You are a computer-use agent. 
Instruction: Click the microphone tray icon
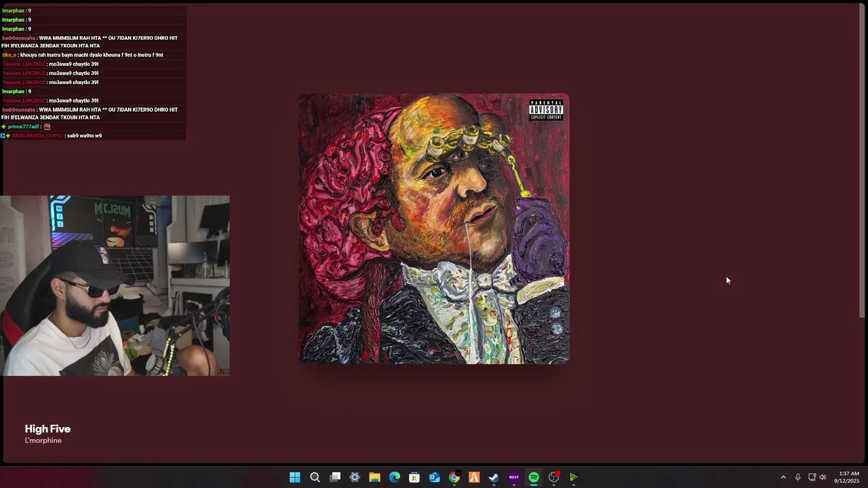(x=797, y=477)
